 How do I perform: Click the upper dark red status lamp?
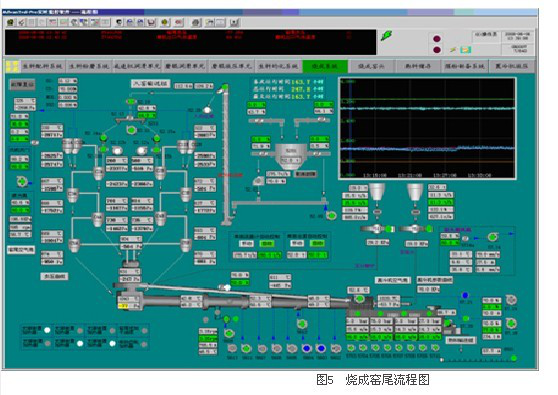[437, 39]
